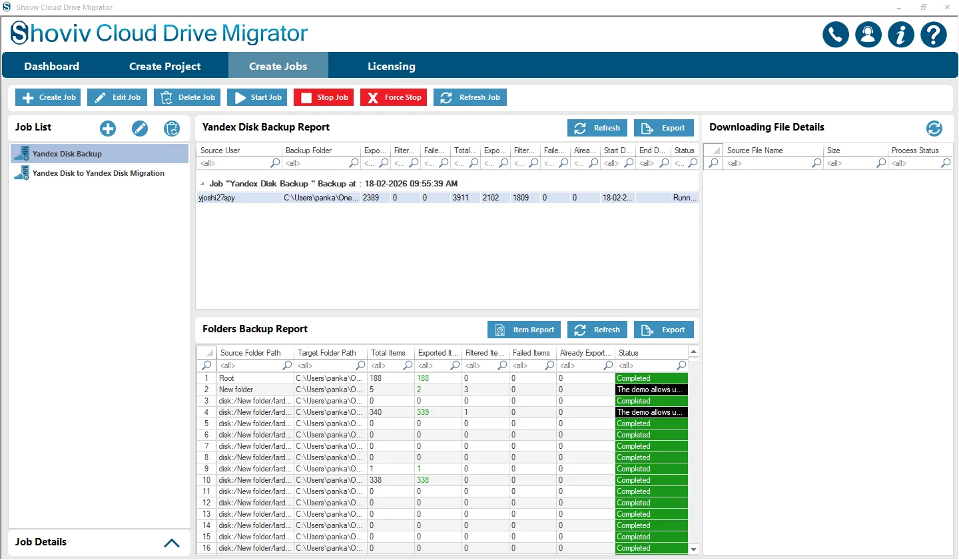
Task: Go to the Licensing tab
Action: [x=392, y=66]
